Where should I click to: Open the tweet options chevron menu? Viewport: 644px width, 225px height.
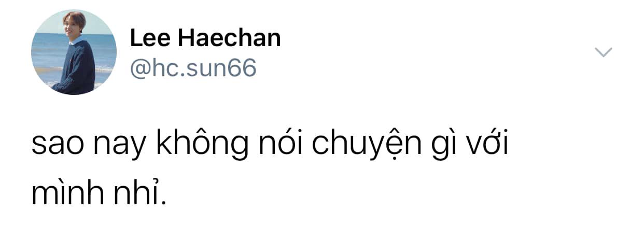click(x=603, y=52)
